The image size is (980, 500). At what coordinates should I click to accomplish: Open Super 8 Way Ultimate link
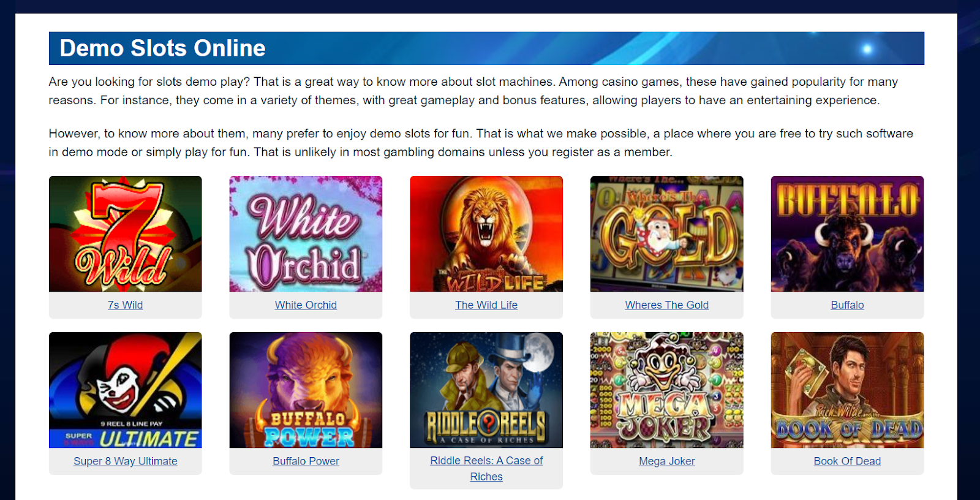tap(125, 461)
